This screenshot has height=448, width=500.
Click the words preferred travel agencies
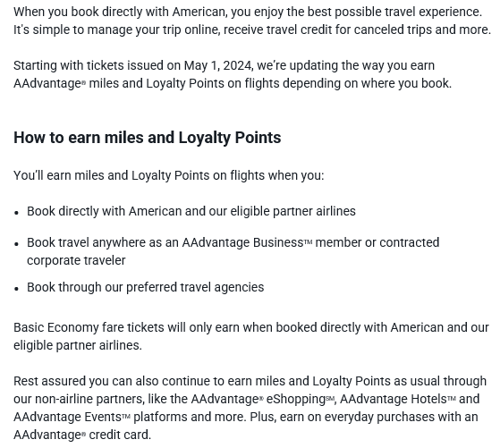coord(195,287)
